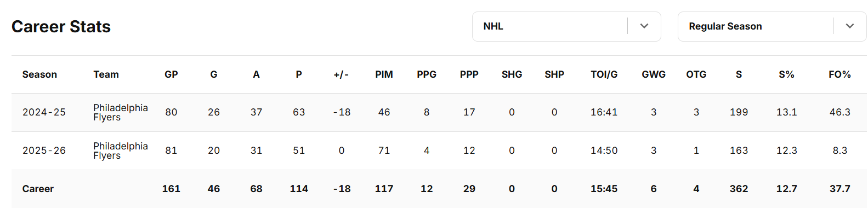Open the Regular Season dropdown chevron
This screenshot has width=868, height=208.
click(850, 26)
